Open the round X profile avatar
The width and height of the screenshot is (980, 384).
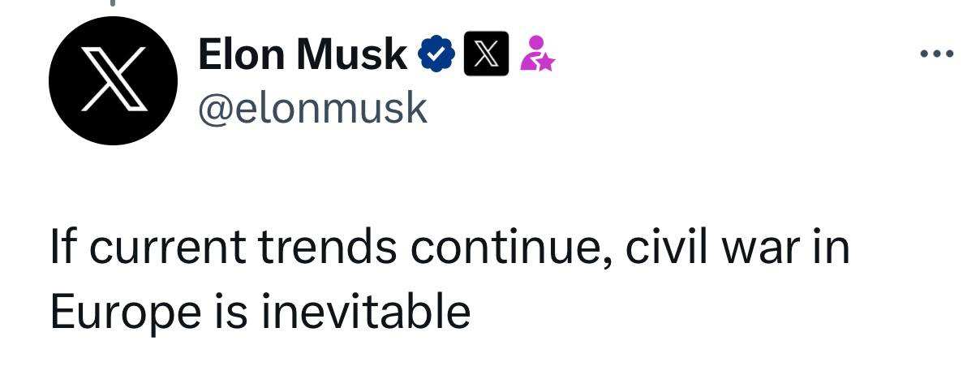tap(113, 80)
